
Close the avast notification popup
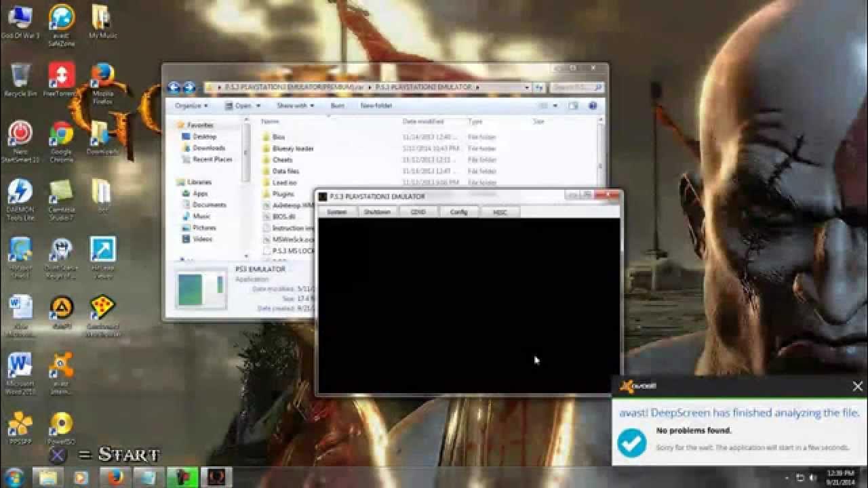tap(857, 386)
